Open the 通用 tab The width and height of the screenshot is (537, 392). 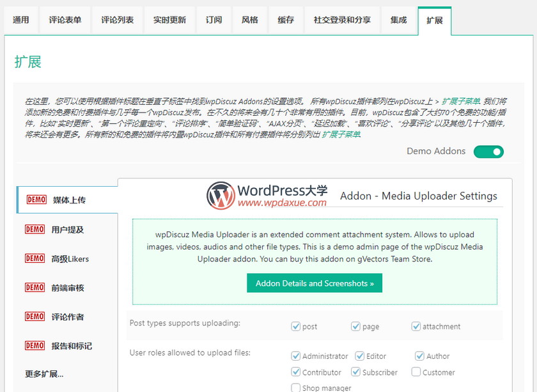(21, 20)
